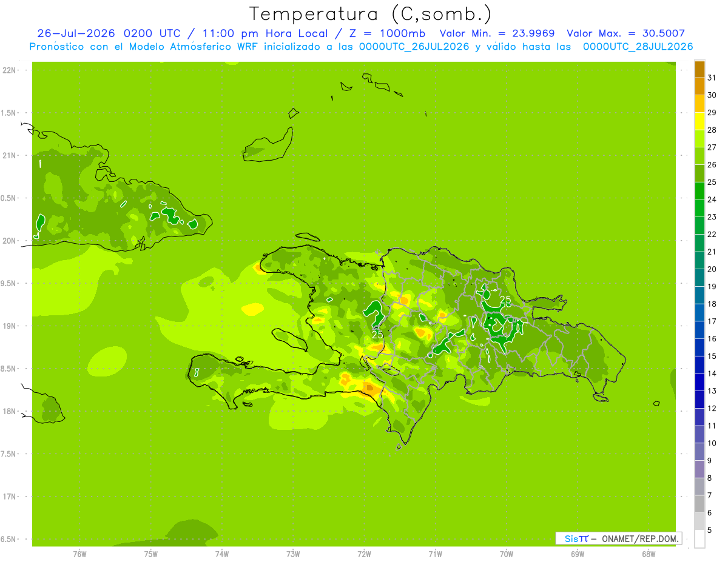
Task: Click the "0200 UTC" time label
Action: pos(151,33)
